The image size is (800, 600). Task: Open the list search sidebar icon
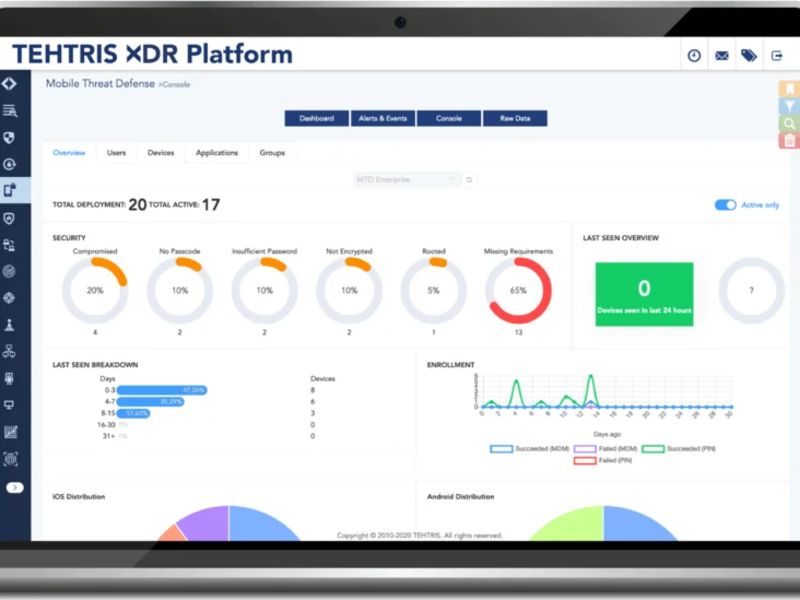(9, 110)
